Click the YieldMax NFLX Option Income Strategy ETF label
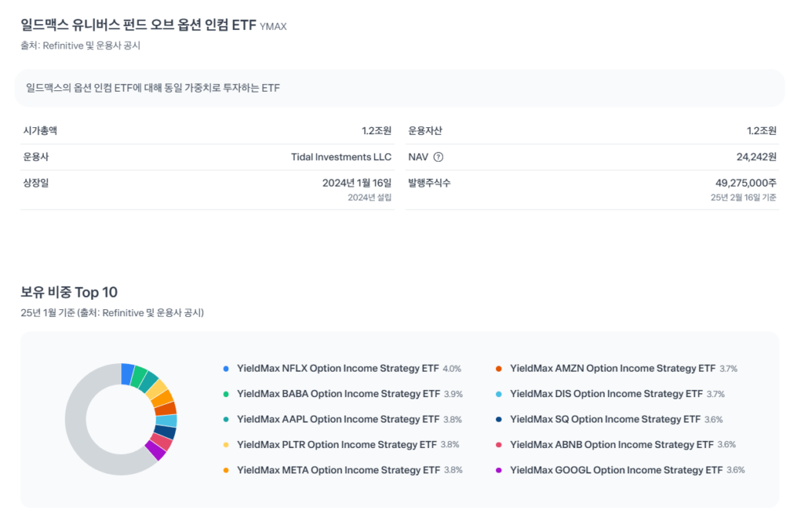Screen dimensions: 790x532 [x=338, y=369]
